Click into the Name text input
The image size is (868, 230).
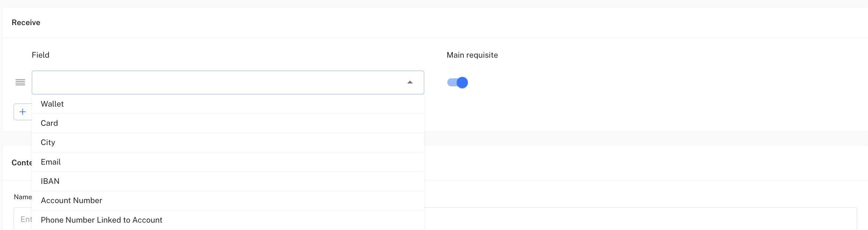629,219
